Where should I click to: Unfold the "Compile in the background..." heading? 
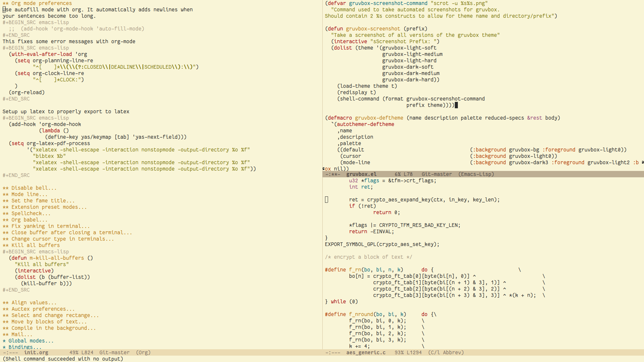[54, 328]
